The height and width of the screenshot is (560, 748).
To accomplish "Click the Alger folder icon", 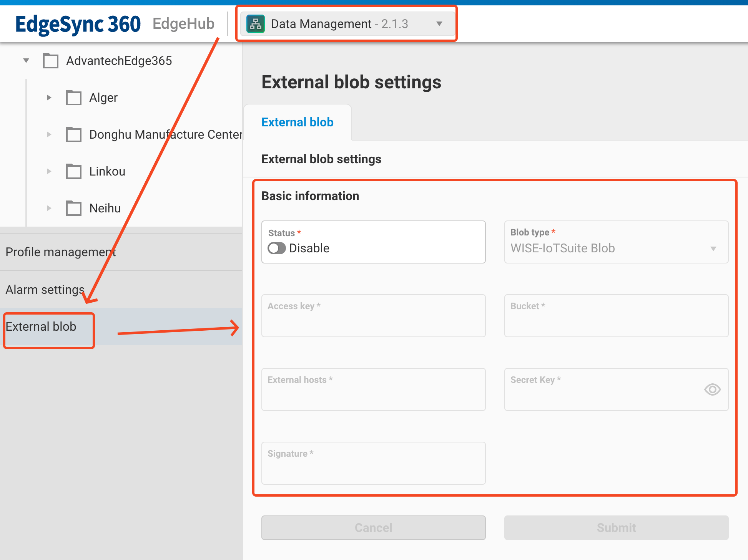I will (x=73, y=98).
